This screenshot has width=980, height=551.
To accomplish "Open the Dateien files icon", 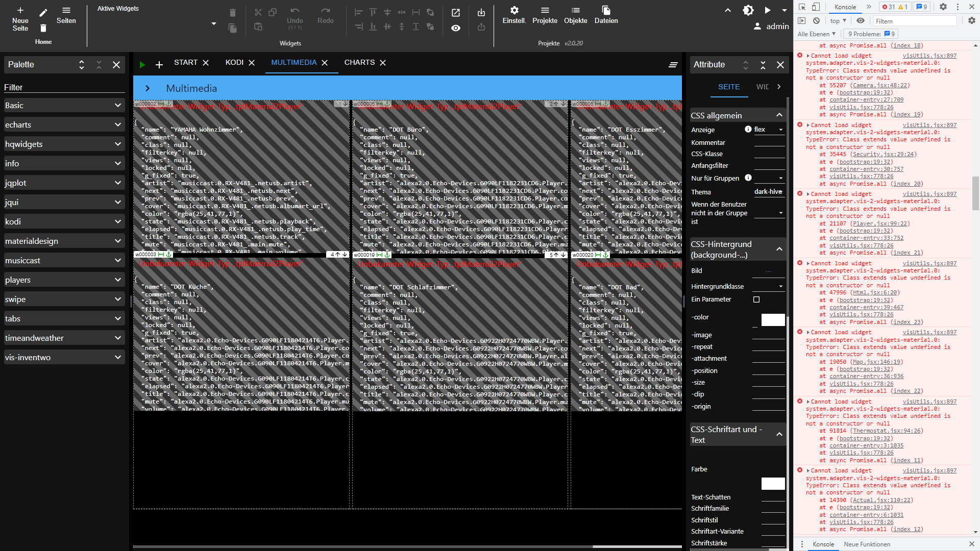I will pyautogui.click(x=606, y=10).
